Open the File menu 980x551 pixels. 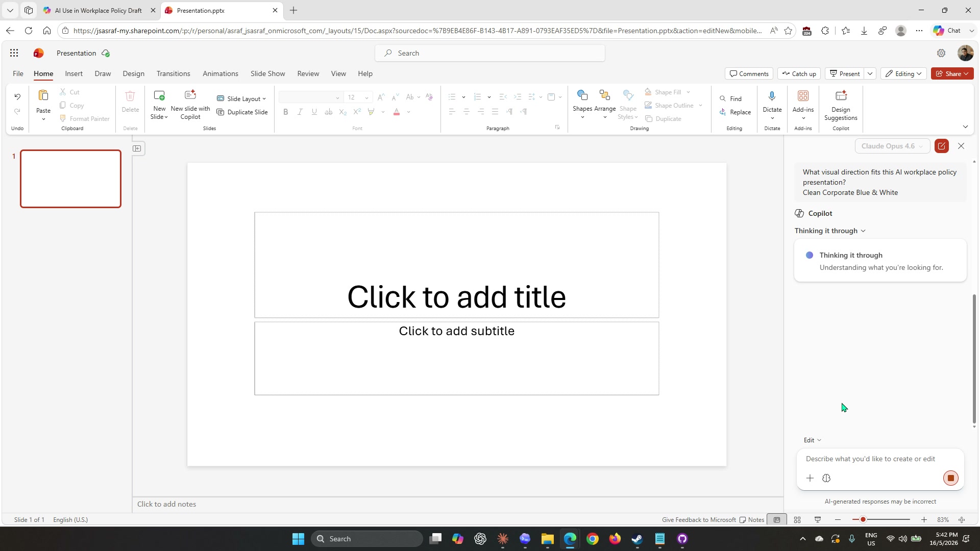tap(18, 74)
